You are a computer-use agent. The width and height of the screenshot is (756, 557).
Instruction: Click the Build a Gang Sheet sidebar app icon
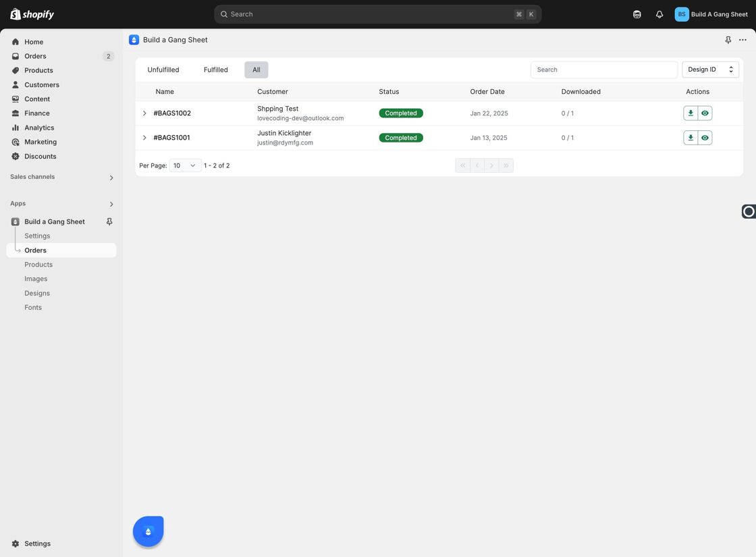(16, 222)
